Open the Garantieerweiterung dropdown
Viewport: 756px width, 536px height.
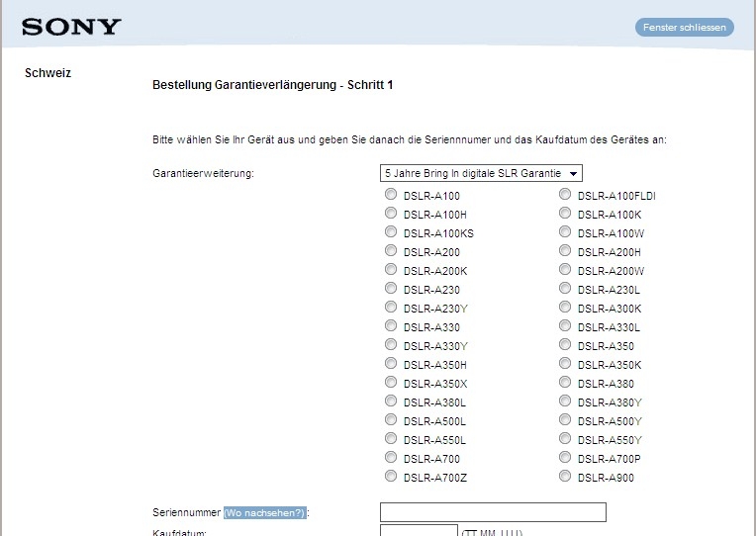481,173
